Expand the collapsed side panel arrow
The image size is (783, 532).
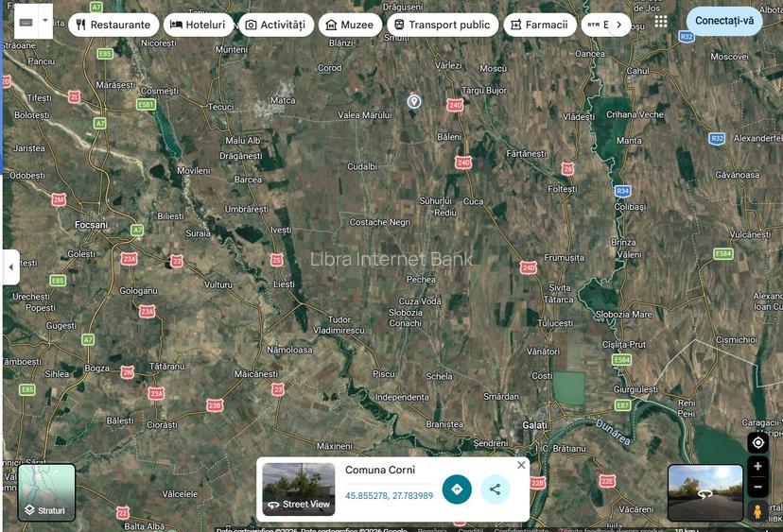coord(10,267)
